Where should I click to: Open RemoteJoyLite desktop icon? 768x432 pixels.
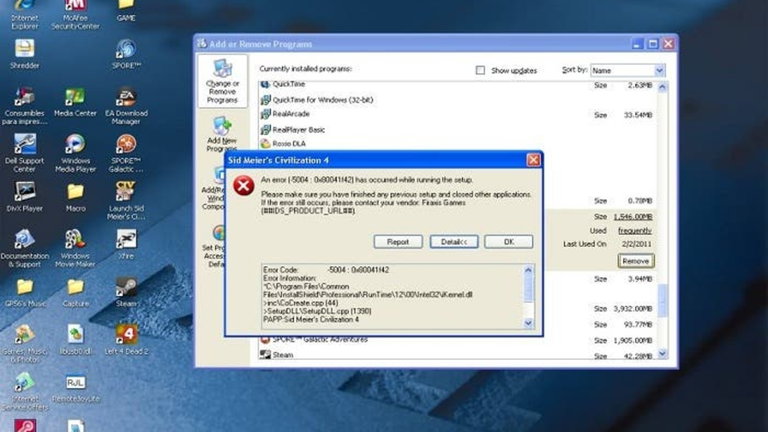tap(75, 388)
